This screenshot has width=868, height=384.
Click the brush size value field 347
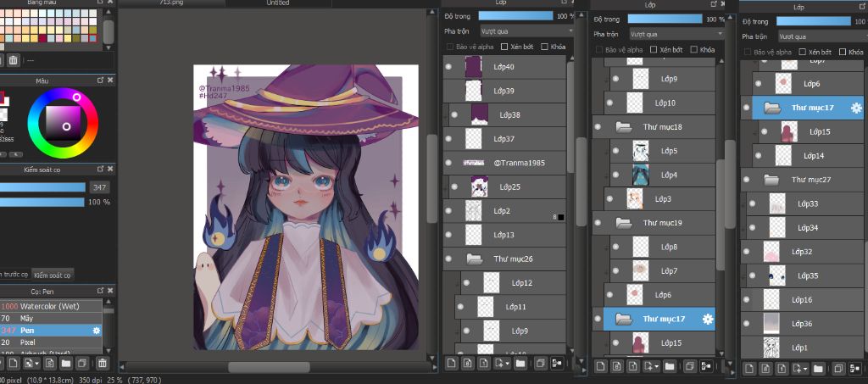[100, 187]
